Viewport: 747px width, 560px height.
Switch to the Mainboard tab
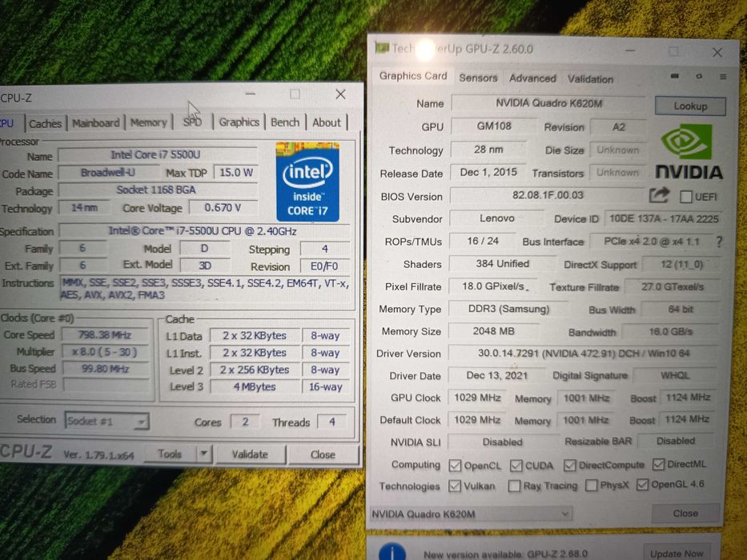96,123
